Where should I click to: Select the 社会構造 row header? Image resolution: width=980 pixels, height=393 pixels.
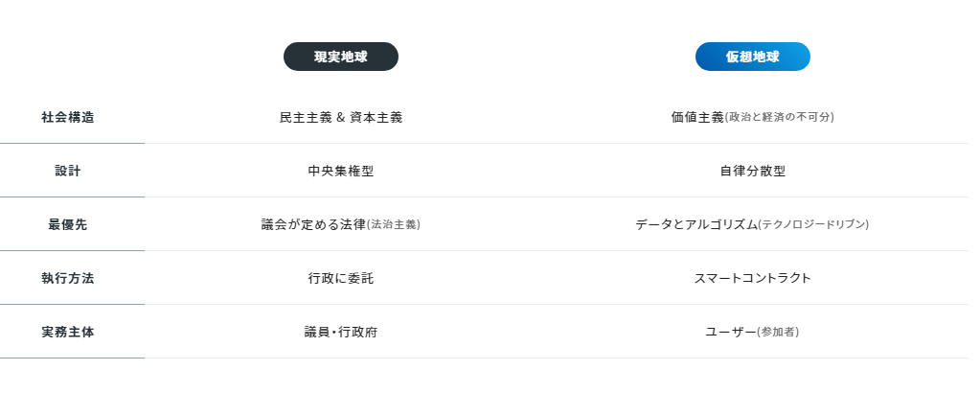pyautogui.click(x=68, y=117)
